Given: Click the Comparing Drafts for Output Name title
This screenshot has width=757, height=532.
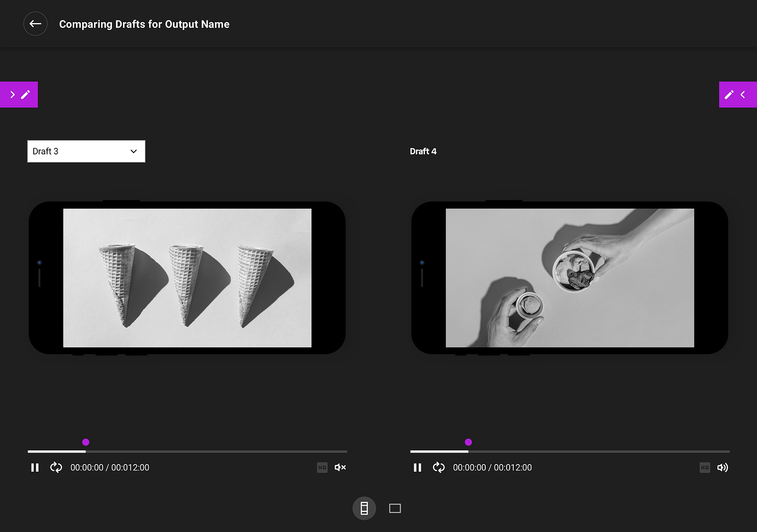Looking at the screenshot, I should pos(144,24).
